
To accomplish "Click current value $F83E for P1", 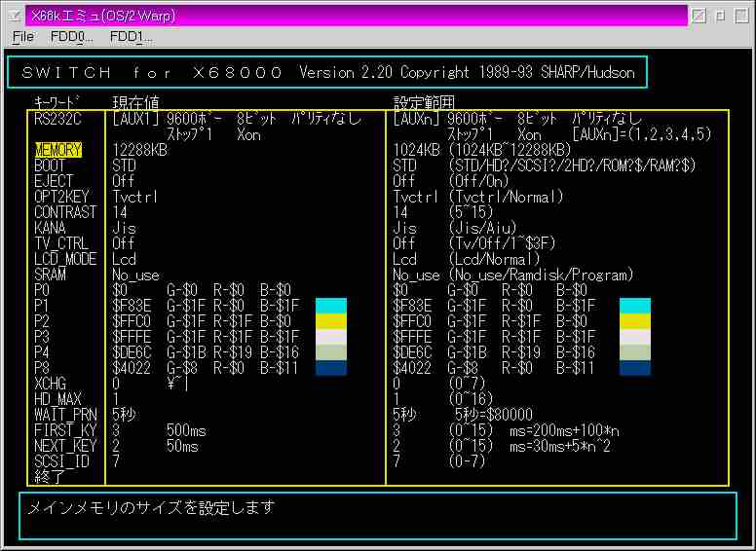I will [132, 306].
